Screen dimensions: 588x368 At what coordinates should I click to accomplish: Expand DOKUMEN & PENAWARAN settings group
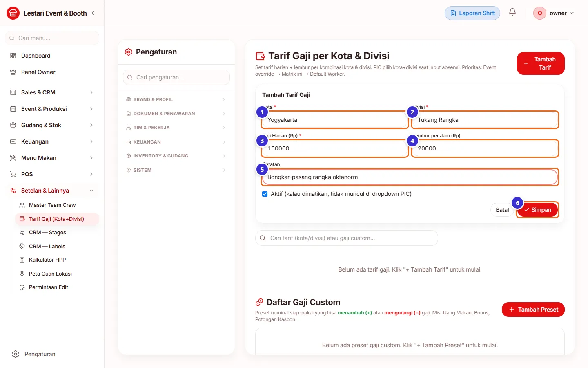[176, 114]
